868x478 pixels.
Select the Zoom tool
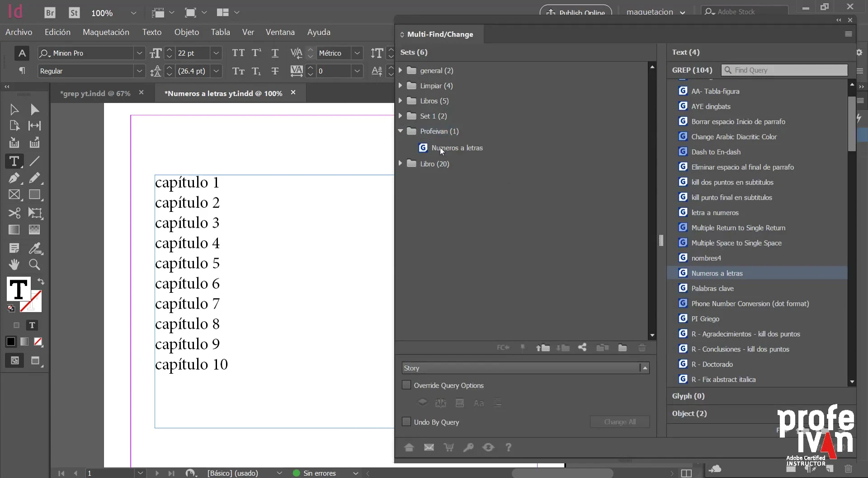point(35,264)
